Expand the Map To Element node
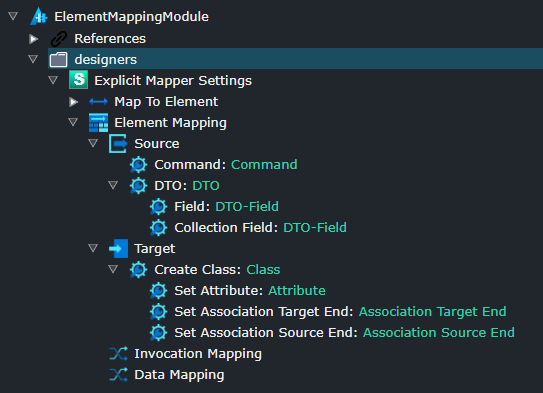Viewport: 543px width, 393px height. tap(73, 102)
